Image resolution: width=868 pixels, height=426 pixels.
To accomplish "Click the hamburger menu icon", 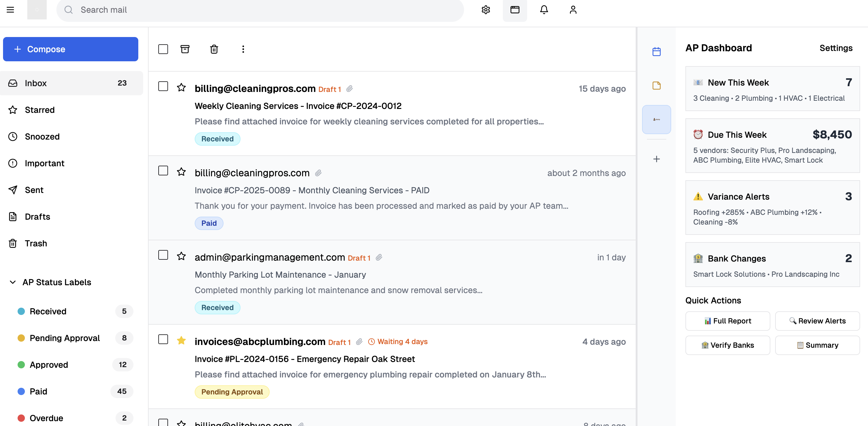I will (x=10, y=10).
